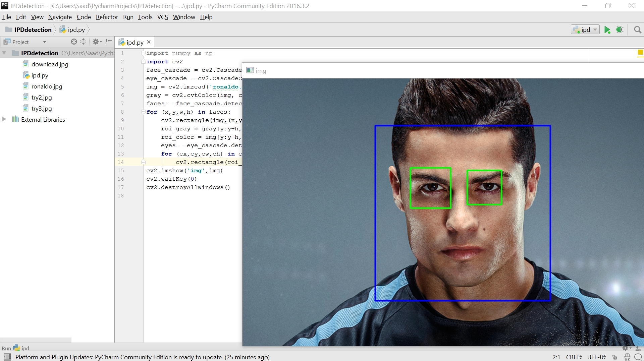This screenshot has width=644, height=361.
Task: Toggle code folding at line 8 for loop
Action: 143,112
